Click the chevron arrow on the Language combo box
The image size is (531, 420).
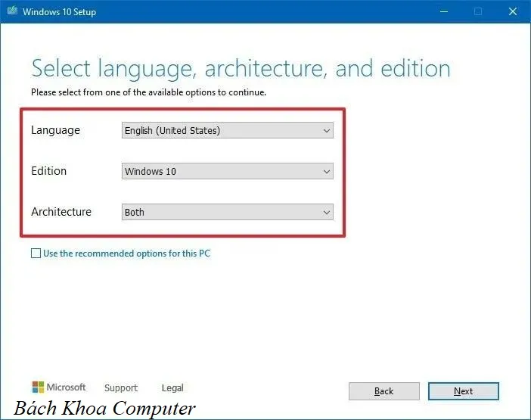coord(327,130)
